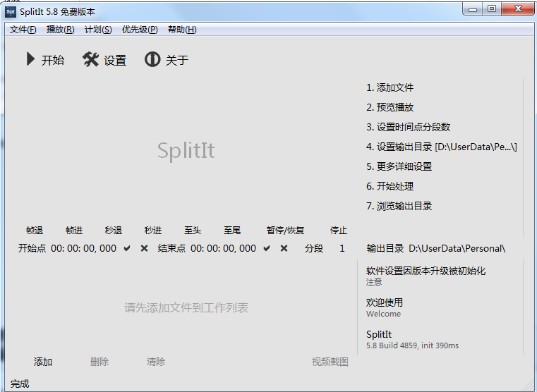This screenshot has height=392, width=537.
Task: Clear end point with its X icon
Action: [284, 248]
